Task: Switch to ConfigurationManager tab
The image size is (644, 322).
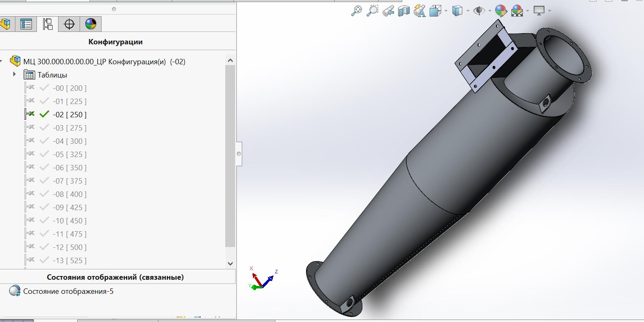Action: pos(47,24)
